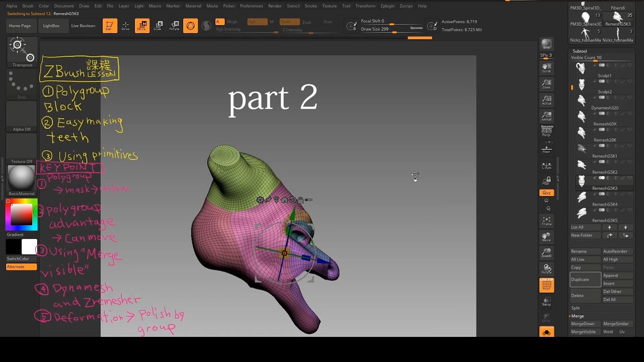644x362 pixels.
Task: Toggle the Gizmo 3D circle button
Action: click(x=191, y=26)
